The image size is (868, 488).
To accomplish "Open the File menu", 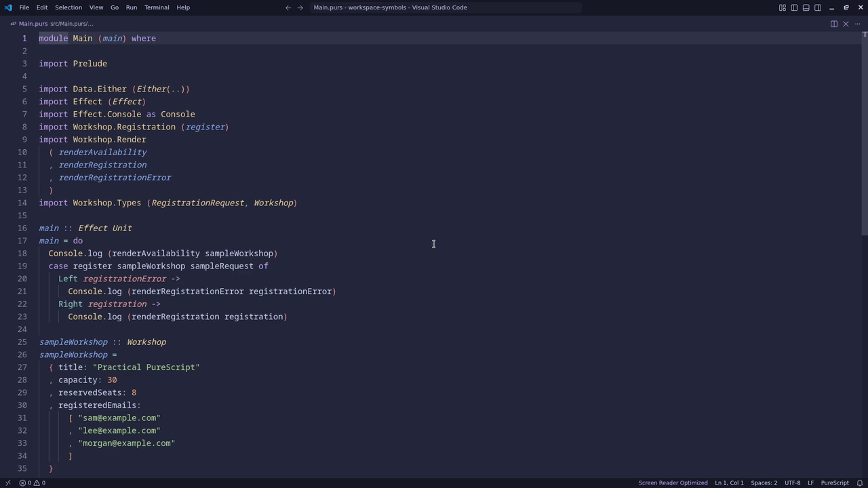I will click(24, 7).
